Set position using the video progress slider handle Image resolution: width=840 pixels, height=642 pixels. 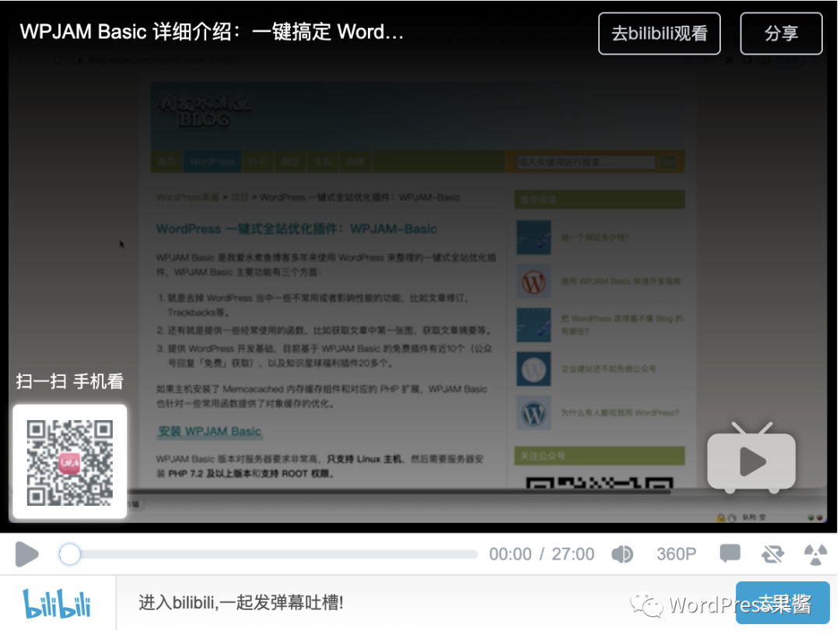70,554
